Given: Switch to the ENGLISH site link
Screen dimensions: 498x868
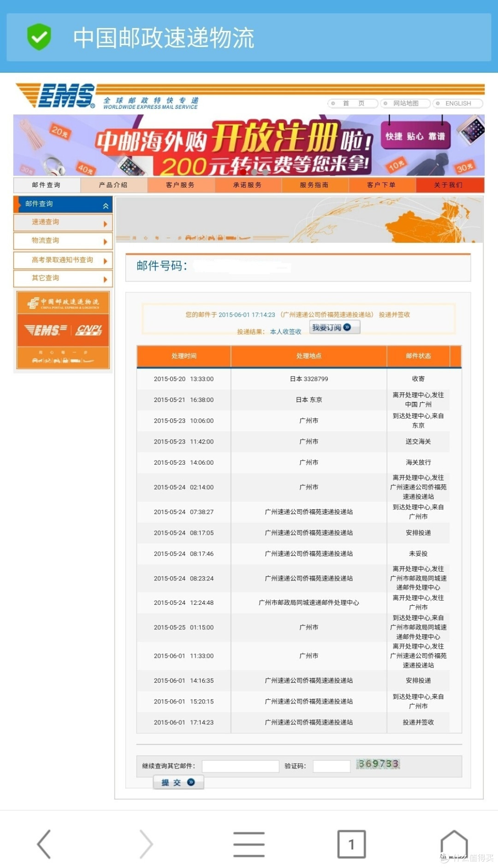Looking at the screenshot, I should pos(458,103).
